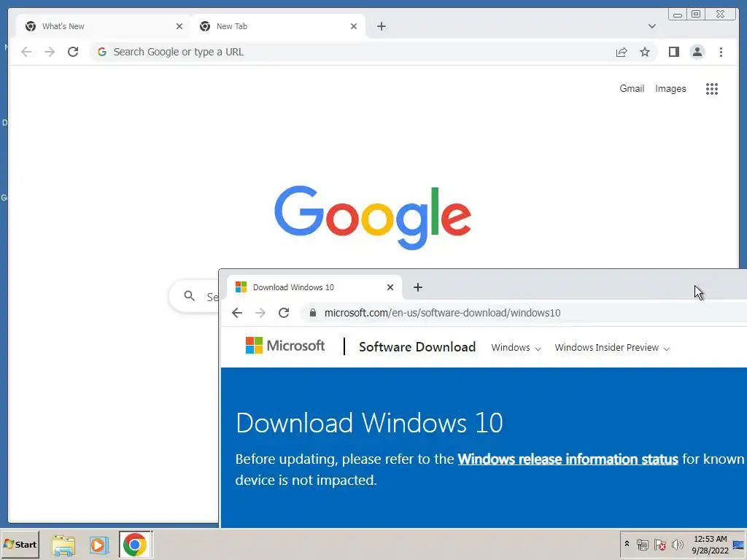Open the Chrome three-dot menu
747x560 pixels.
coord(721,52)
